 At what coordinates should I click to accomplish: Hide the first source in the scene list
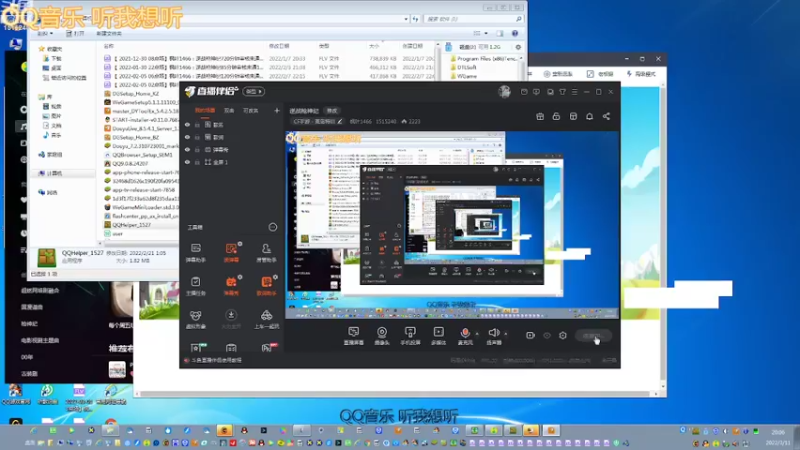187,124
